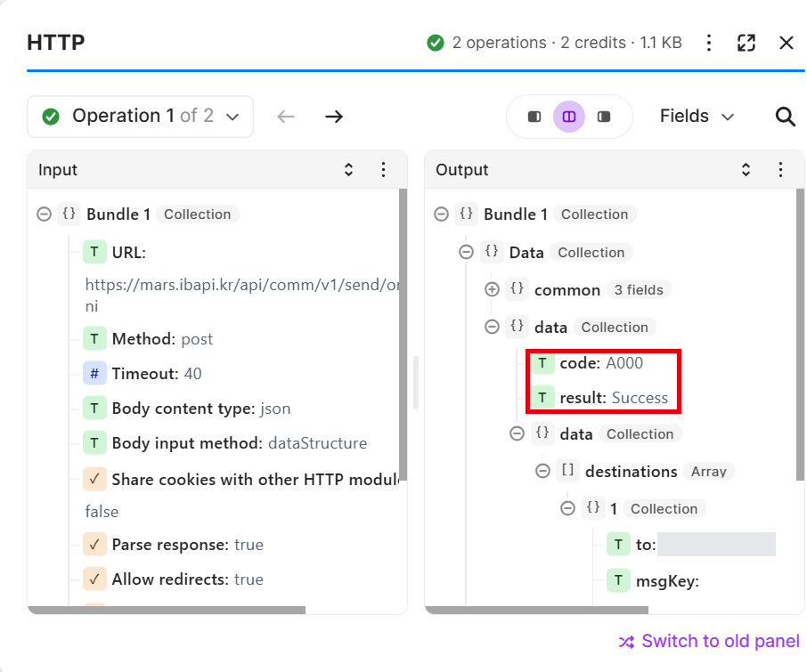The image size is (807, 672).
Task: Click the destinations Array type badge
Action: click(709, 471)
